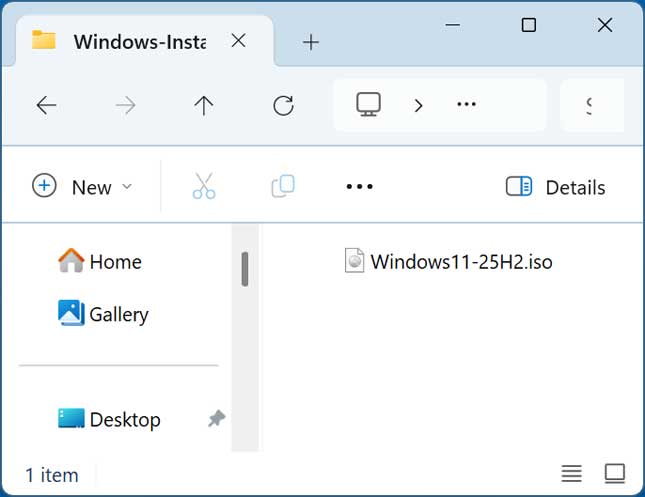Go up one folder level

204,105
